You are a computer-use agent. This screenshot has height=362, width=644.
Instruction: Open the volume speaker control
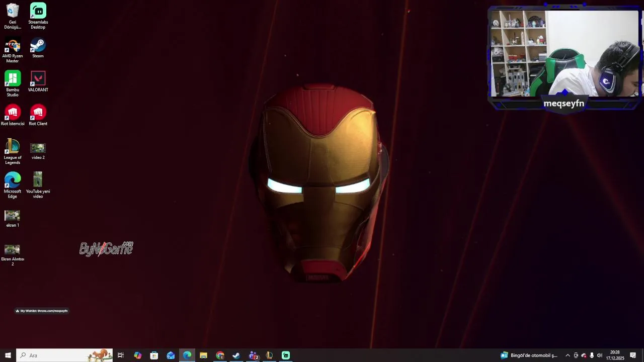click(599, 355)
